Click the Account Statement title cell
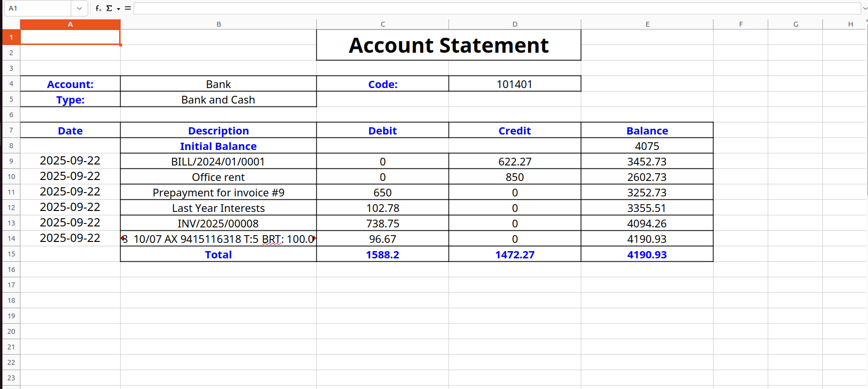The height and width of the screenshot is (389, 868). [449, 45]
